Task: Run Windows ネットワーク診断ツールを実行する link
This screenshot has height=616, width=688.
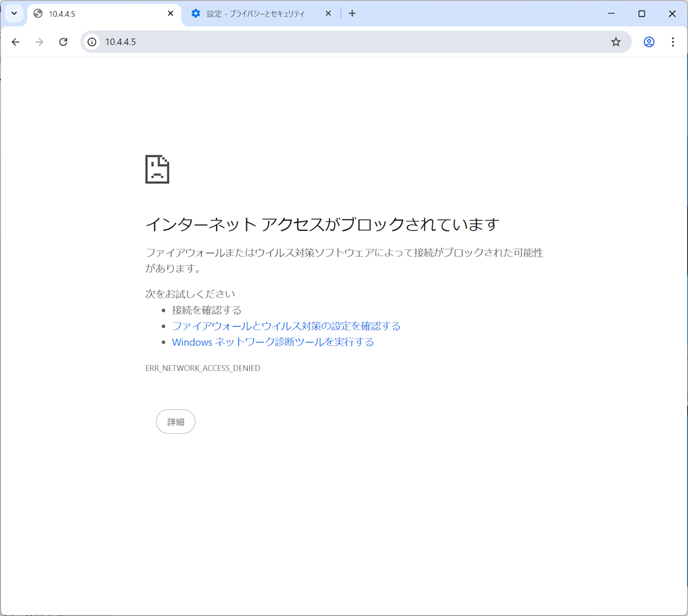Action: [x=273, y=342]
